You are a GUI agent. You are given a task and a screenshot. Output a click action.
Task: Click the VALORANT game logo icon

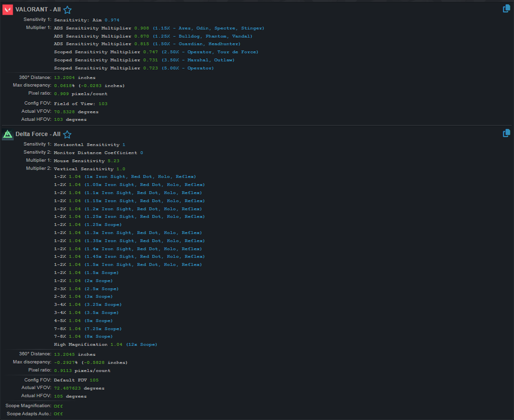coord(7,9)
